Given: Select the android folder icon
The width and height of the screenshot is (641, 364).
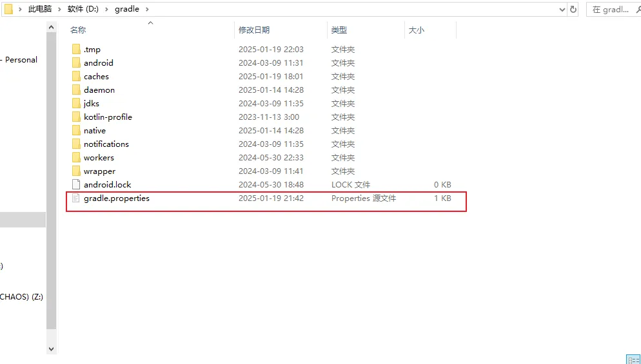Looking at the screenshot, I should (x=76, y=63).
